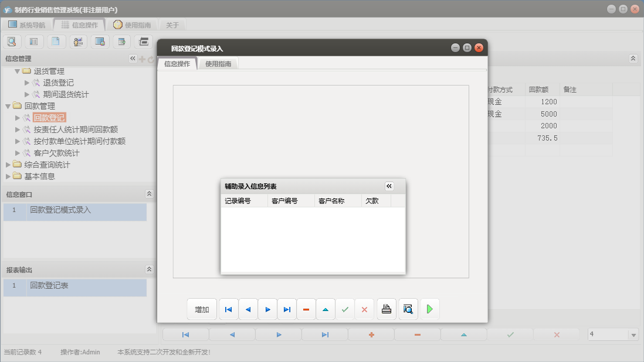Click the magnifier search icon in main toolbar

pyautogui.click(x=12, y=42)
